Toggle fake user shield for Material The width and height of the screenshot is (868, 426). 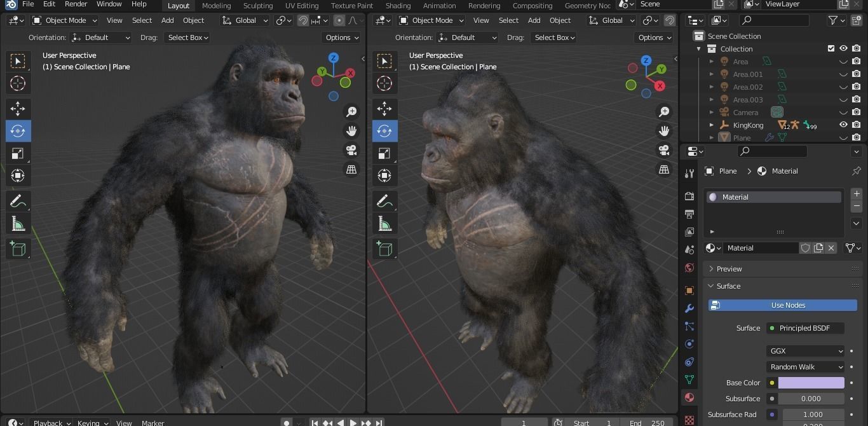pyautogui.click(x=805, y=248)
